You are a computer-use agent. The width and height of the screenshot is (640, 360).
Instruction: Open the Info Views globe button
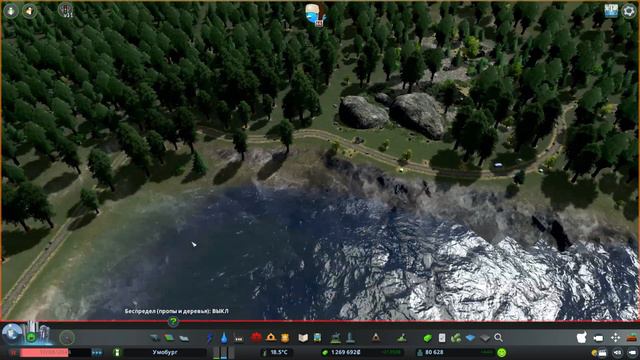click(x=11, y=333)
